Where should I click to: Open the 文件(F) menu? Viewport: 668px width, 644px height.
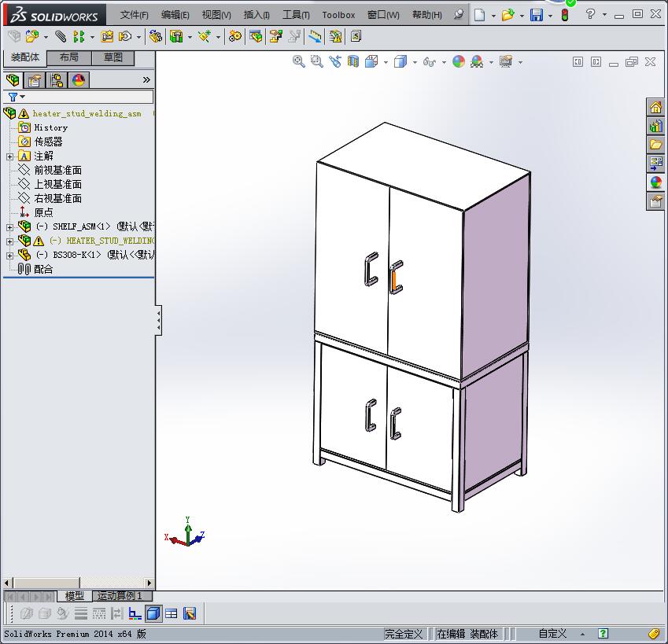[135, 15]
